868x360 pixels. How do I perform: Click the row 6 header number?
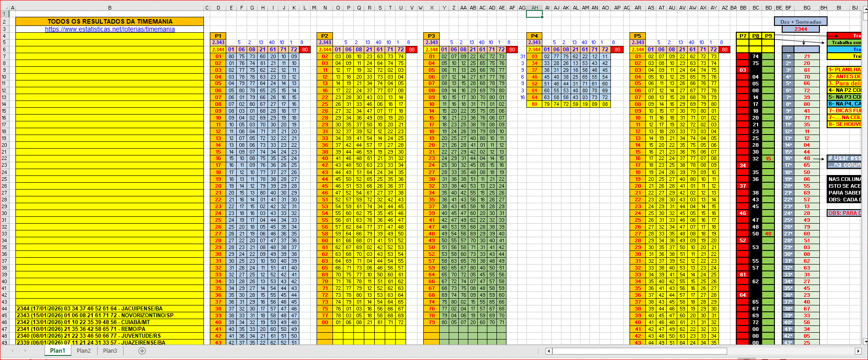[x=4, y=50]
